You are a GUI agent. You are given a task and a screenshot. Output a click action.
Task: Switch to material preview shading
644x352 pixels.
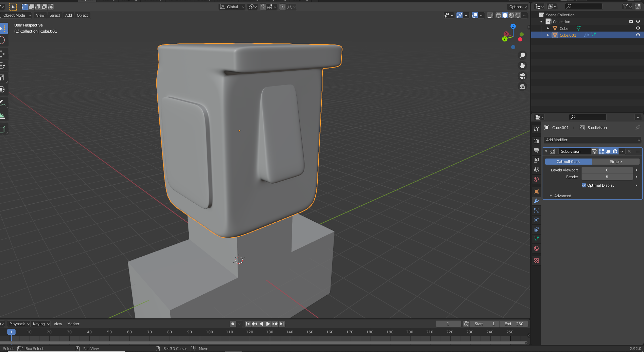coord(511,15)
